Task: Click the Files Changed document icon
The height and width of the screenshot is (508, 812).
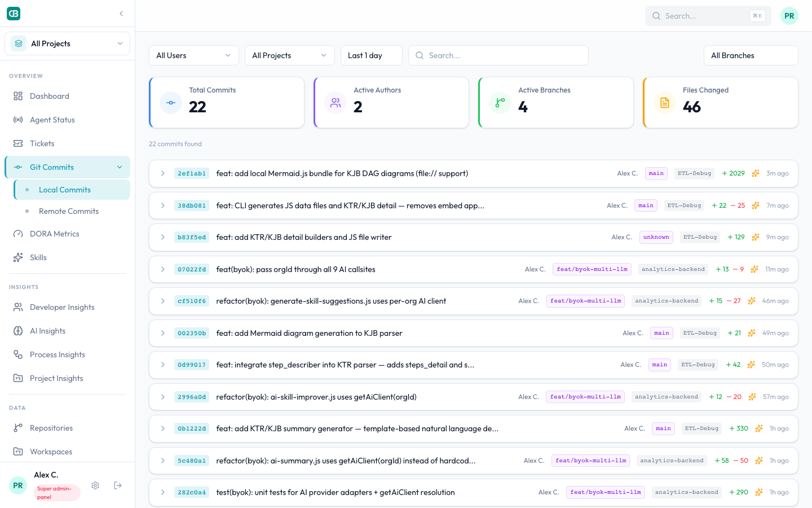Action: click(665, 103)
